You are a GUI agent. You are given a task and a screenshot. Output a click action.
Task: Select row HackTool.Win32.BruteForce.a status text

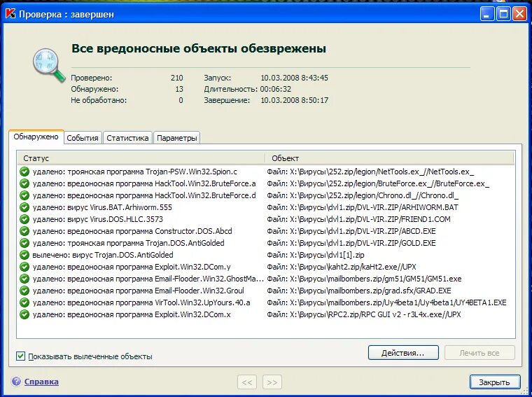(x=144, y=183)
